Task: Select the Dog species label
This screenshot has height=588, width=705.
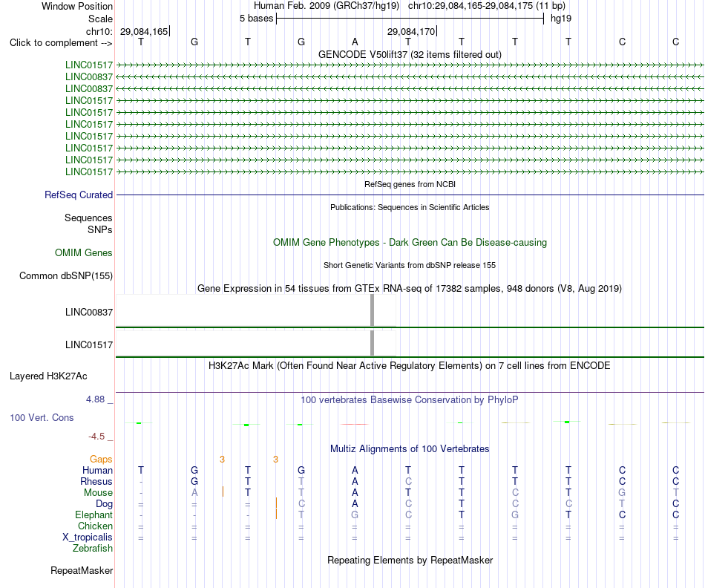Action: click(x=104, y=504)
